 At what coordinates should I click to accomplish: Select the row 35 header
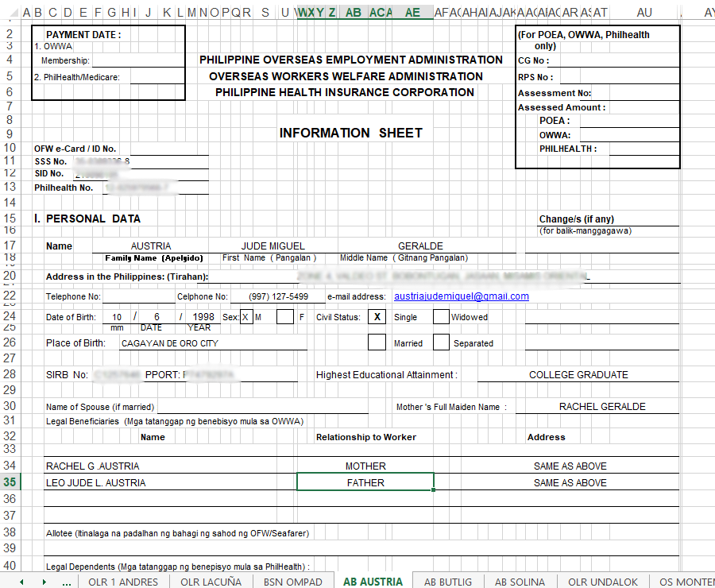tap(10, 482)
